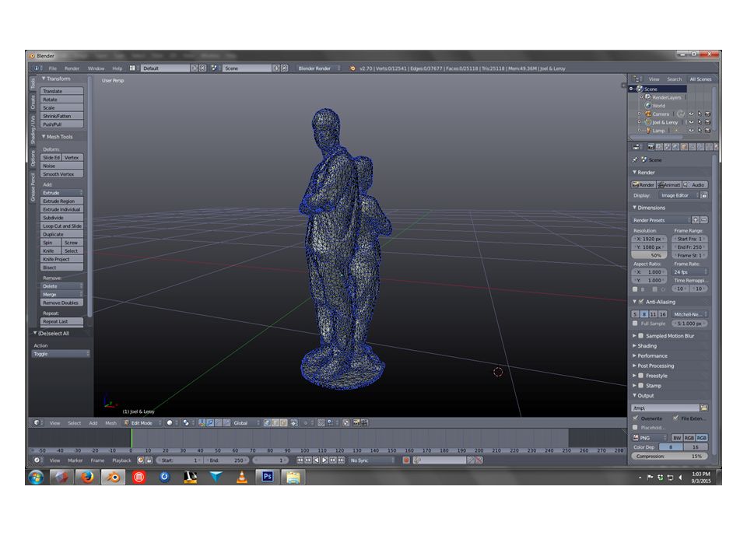
Task: Click the pivot point selector icon
Action: [x=186, y=423]
